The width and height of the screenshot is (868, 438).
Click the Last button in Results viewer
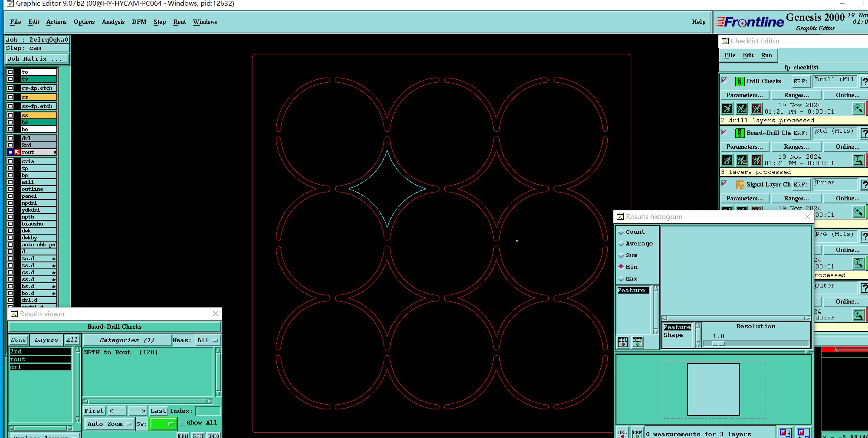tap(158, 411)
